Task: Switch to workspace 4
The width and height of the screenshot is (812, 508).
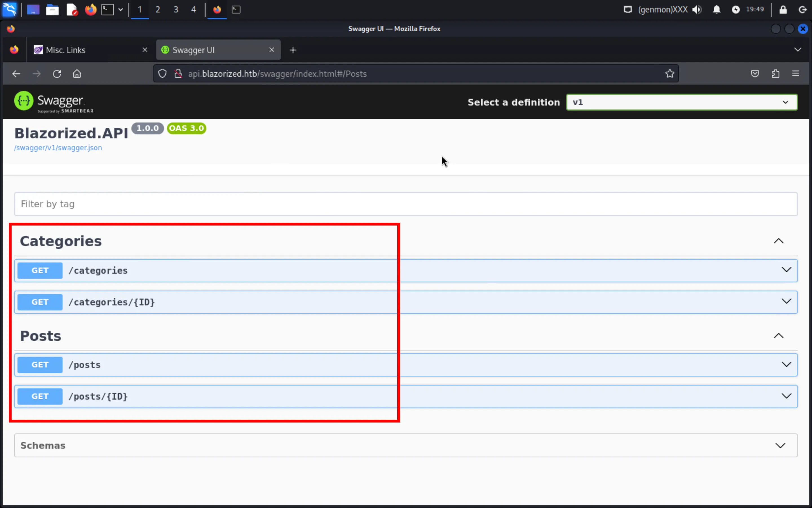Action: (194, 10)
